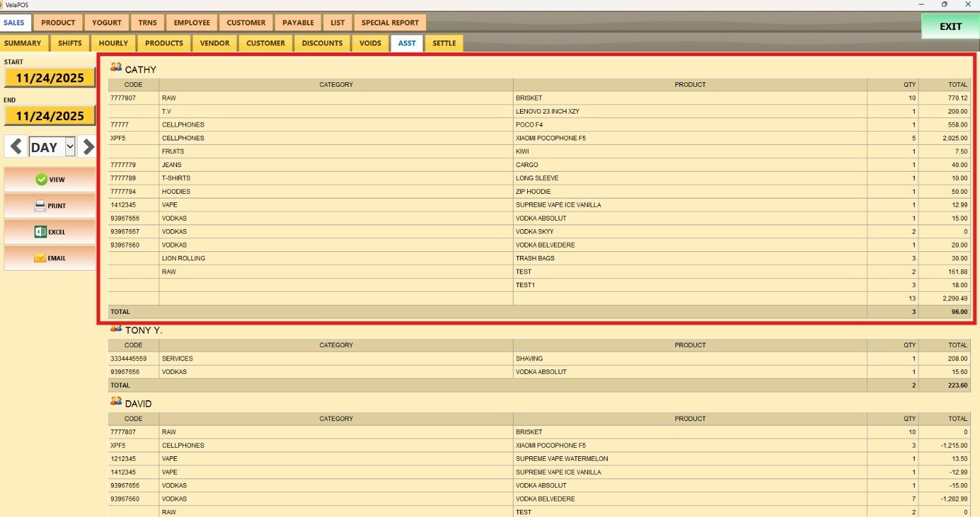Switch to the VOIDS sub-tab
The width and height of the screenshot is (980, 517).
pyautogui.click(x=370, y=43)
